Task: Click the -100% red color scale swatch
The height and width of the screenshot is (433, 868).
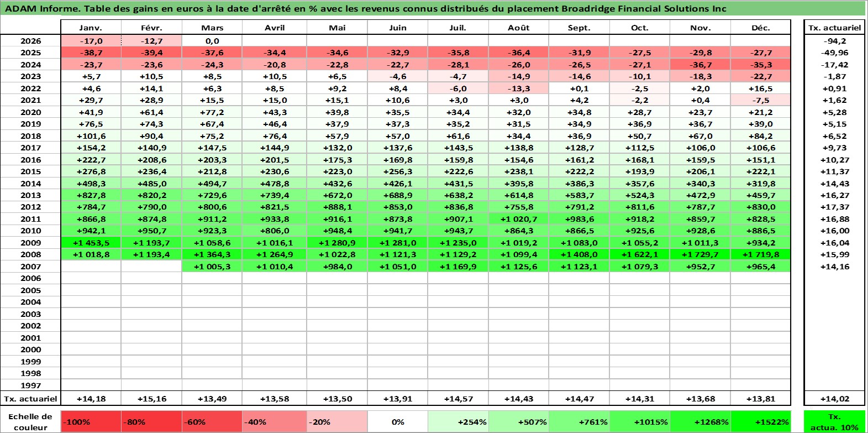Action: point(91,422)
